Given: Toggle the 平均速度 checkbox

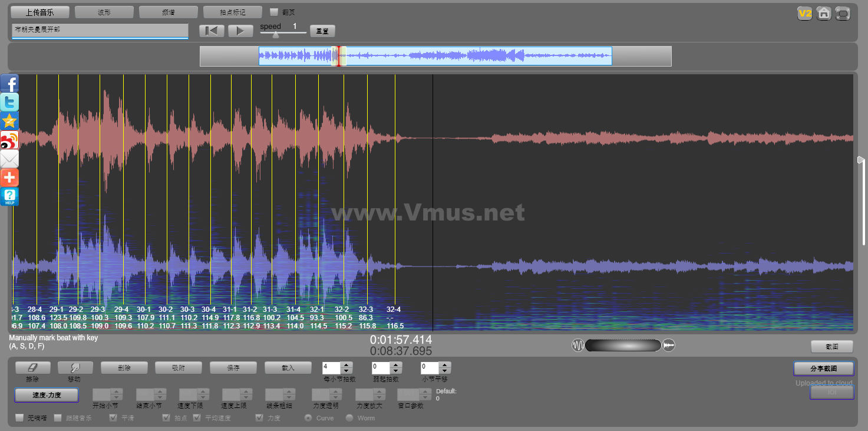Looking at the screenshot, I should tap(197, 418).
